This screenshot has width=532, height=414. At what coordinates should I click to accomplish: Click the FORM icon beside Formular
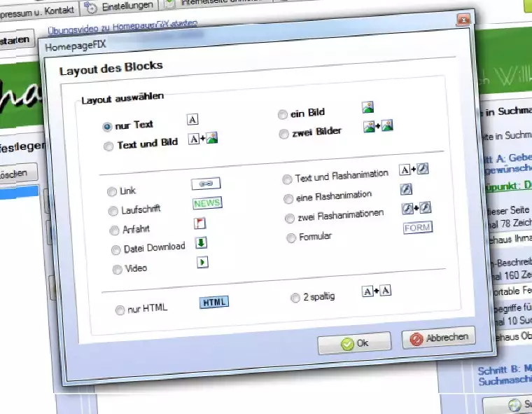418,228
